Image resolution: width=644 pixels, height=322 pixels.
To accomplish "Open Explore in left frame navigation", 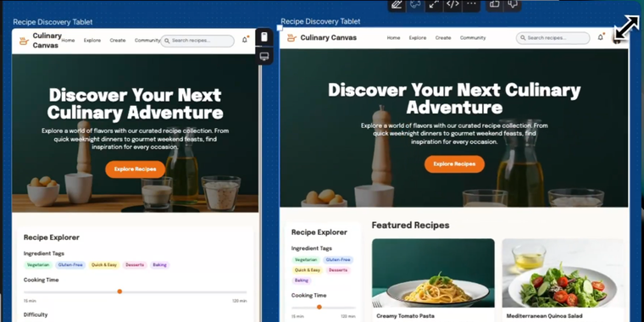I will pos(92,41).
